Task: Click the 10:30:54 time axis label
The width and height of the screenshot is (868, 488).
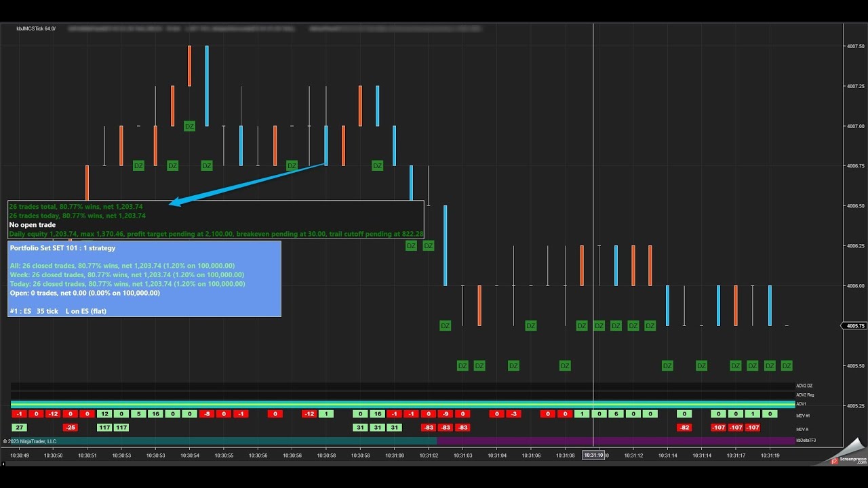Action: [x=190, y=455]
